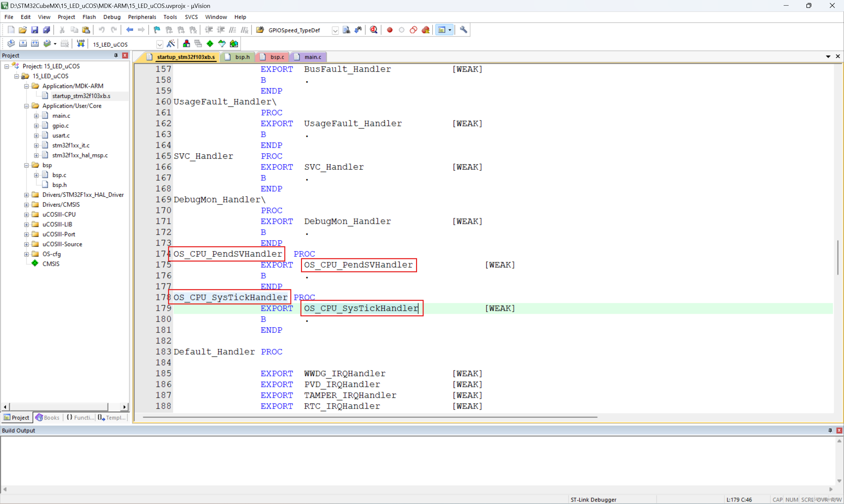The height and width of the screenshot is (504, 844).
Task: Switch to main.c editor tab
Action: 309,57
